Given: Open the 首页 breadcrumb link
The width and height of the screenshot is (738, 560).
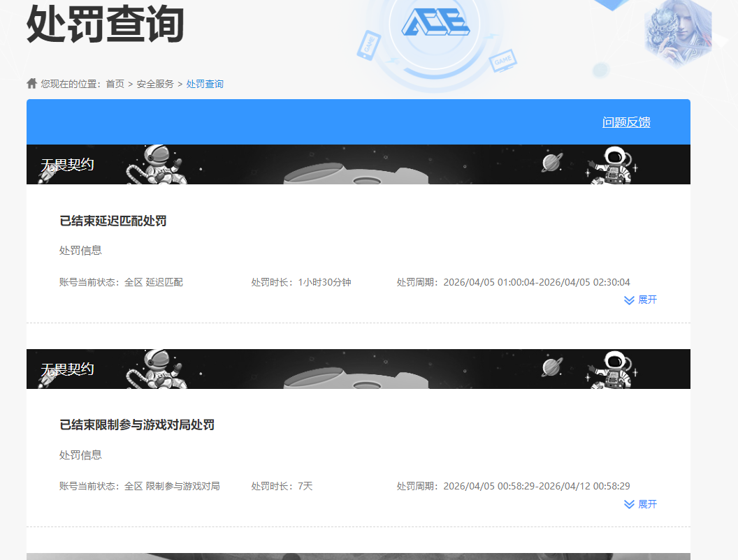Looking at the screenshot, I should click(115, 84).
